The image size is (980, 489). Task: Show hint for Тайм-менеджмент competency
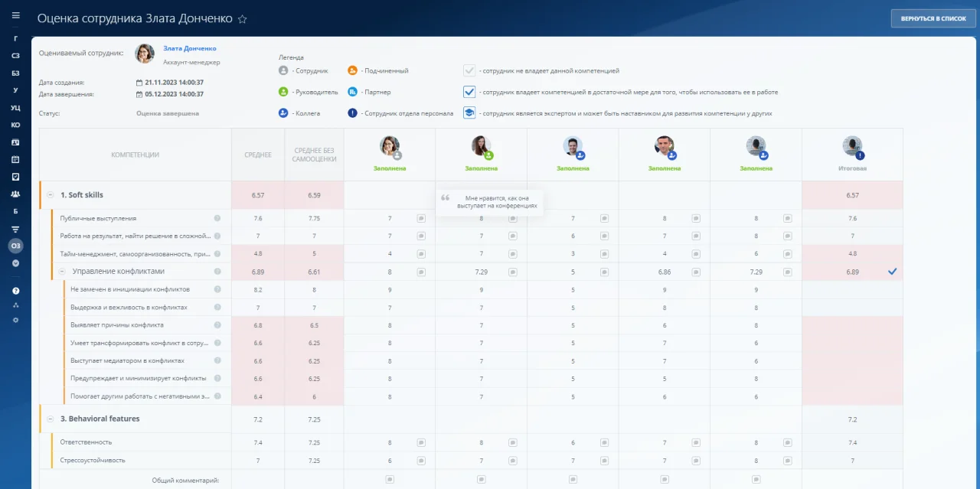(217, 253)
